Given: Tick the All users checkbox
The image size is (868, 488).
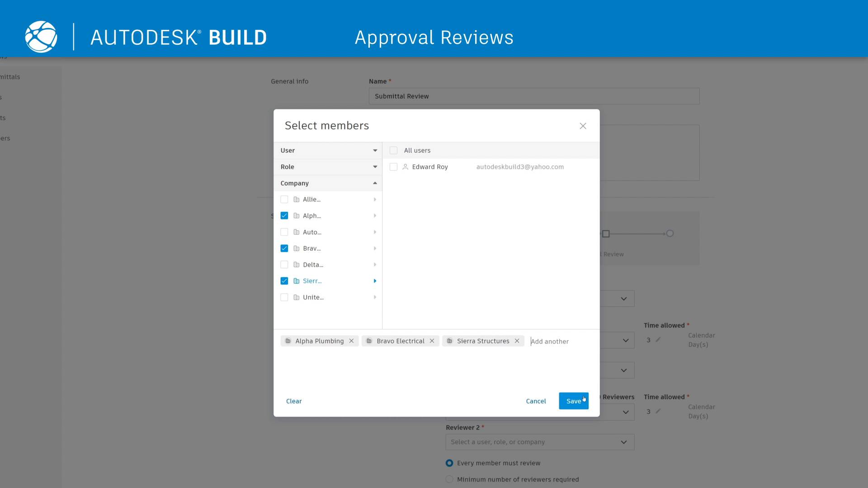Looking at the screenshot, I should click(x=393, y=150).
